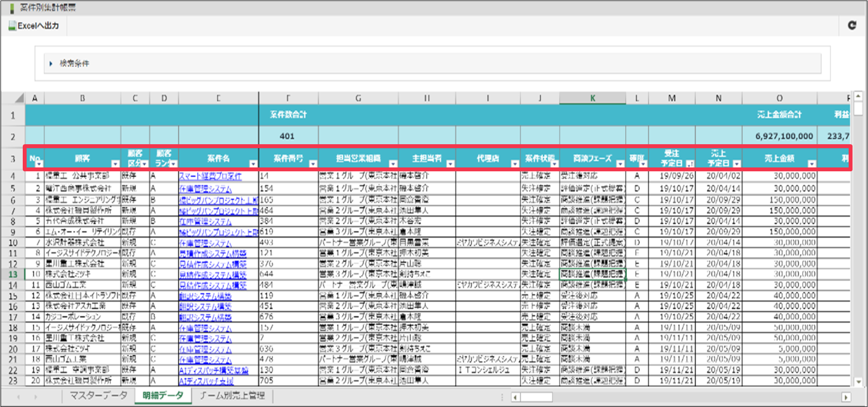Open AIディスパッチ link in No. 19 row
The height and width of the screenshot is (407, 868).
coord(213,370)
